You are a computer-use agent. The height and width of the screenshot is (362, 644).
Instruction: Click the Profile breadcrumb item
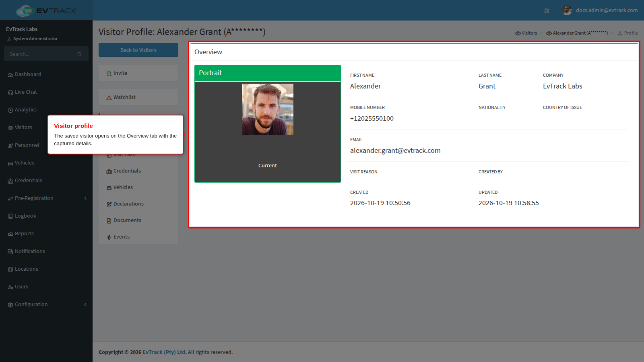point(628,33)
